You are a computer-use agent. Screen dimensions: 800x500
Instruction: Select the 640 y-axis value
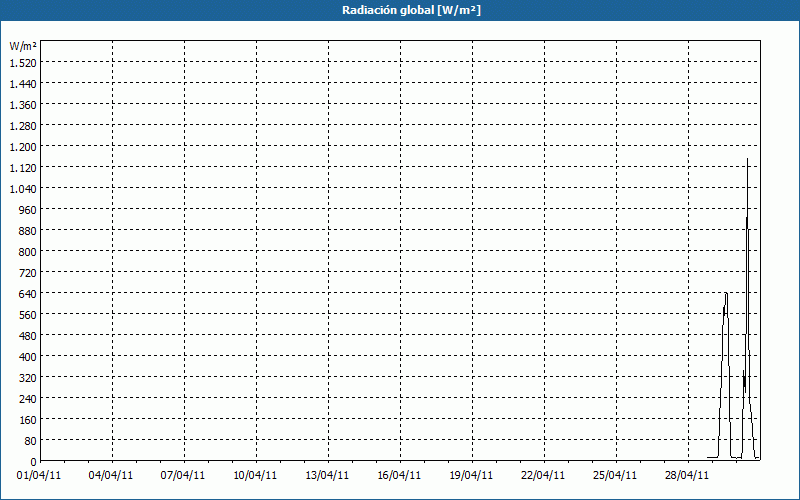(28, 294)
